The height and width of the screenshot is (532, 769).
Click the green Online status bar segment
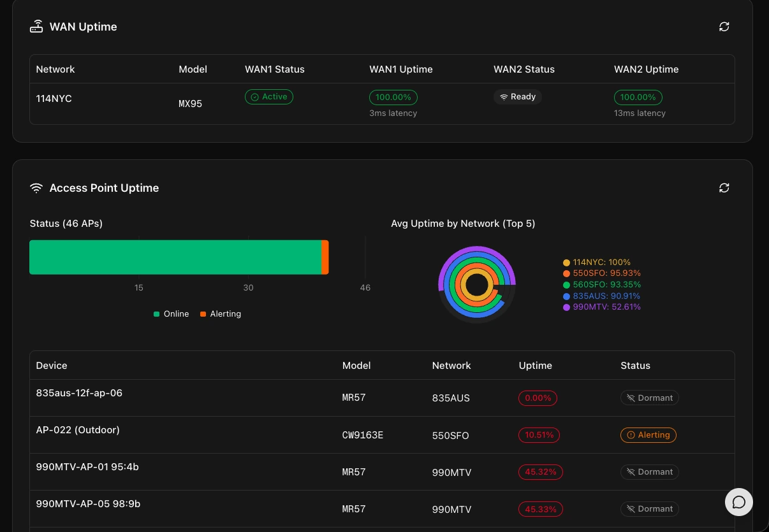[175, 257]
